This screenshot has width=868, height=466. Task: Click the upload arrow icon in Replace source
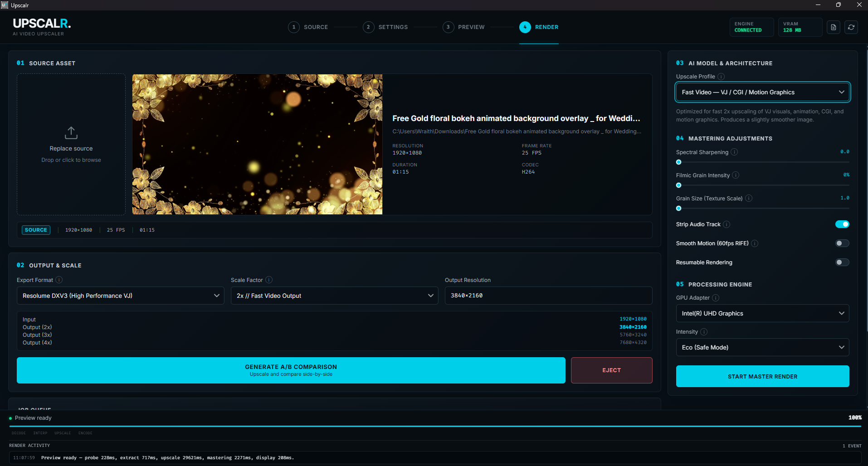(71, 133)
